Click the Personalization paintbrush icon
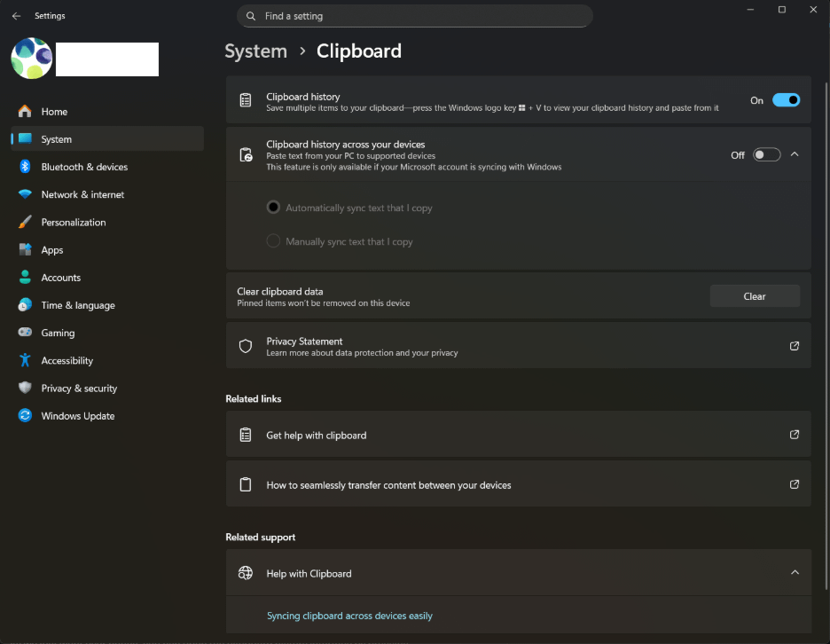Screen dimensions: 830x644 pos(25,222)
